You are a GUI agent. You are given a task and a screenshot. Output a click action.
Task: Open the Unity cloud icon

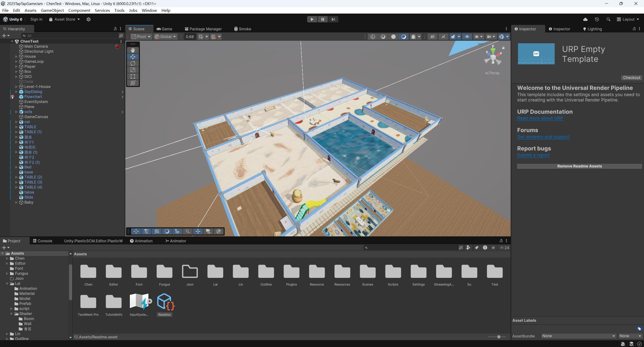pos(585,19)
